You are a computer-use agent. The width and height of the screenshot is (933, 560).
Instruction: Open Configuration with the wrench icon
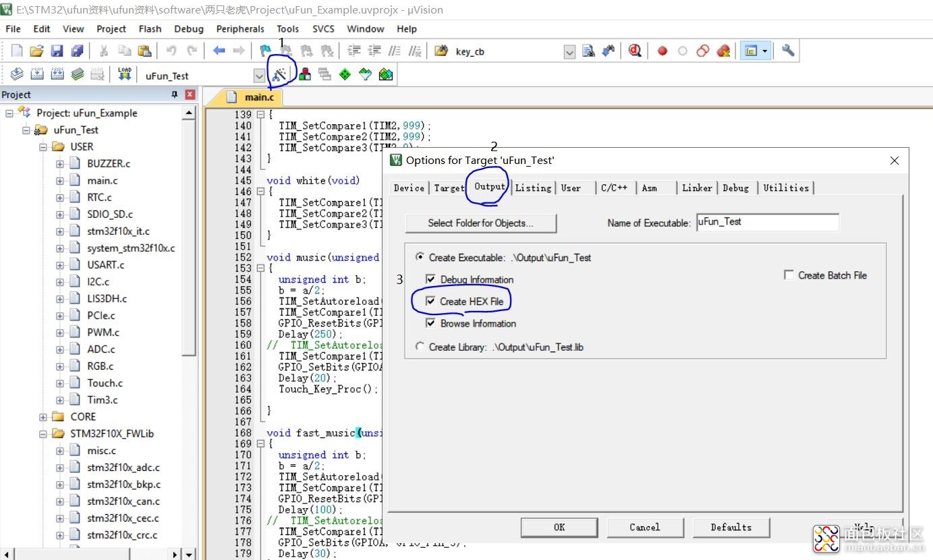[x=788, y=51]
